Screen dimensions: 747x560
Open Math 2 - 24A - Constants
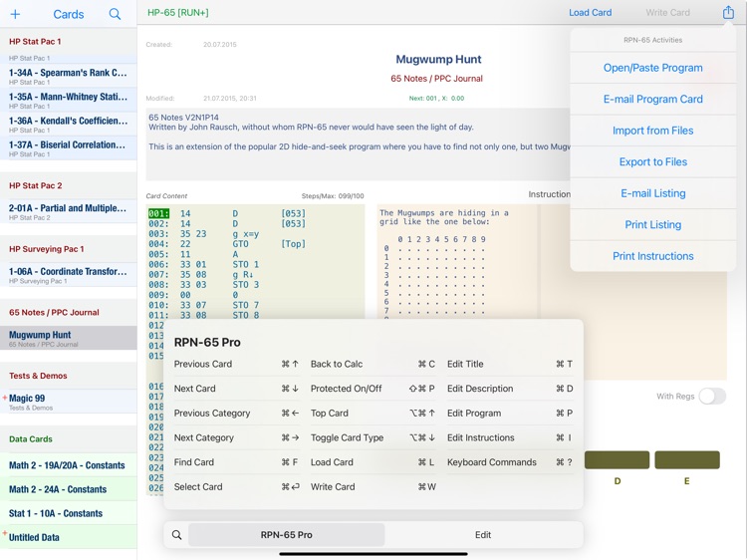(x=68, y=489)
